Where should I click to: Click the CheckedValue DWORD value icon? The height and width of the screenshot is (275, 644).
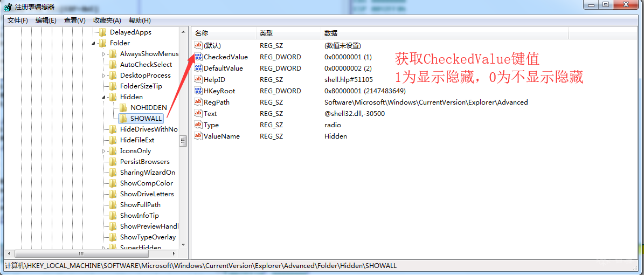coord(198,57)
